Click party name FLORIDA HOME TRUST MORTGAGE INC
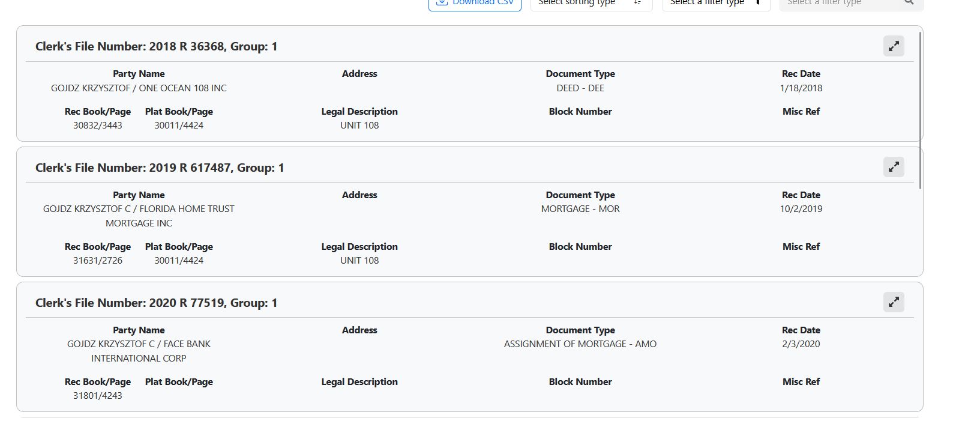The image size is (980, 424). 139,216
